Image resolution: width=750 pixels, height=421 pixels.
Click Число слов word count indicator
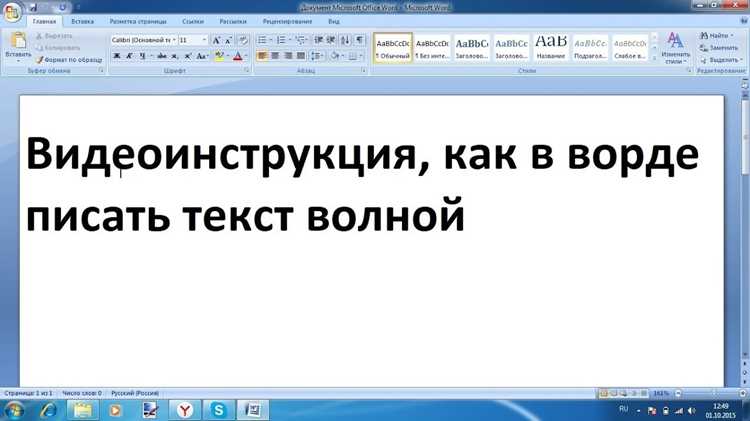coord(82,393)
